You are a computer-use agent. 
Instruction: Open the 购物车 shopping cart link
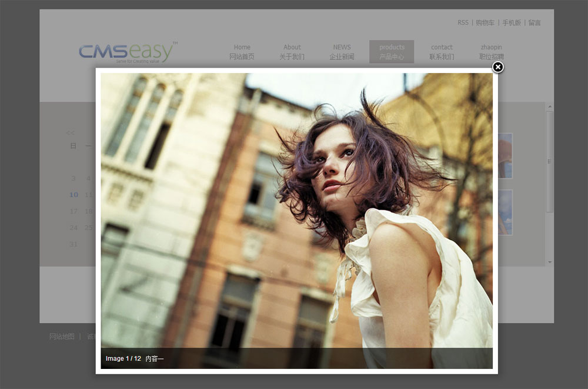(x=485, y=23)
